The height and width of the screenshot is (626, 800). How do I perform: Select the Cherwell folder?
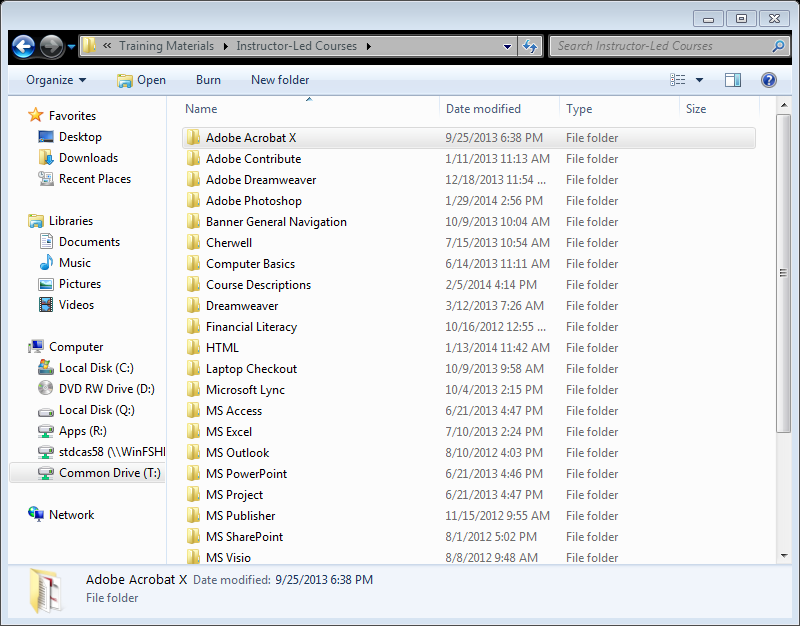[x=229, y=243]
